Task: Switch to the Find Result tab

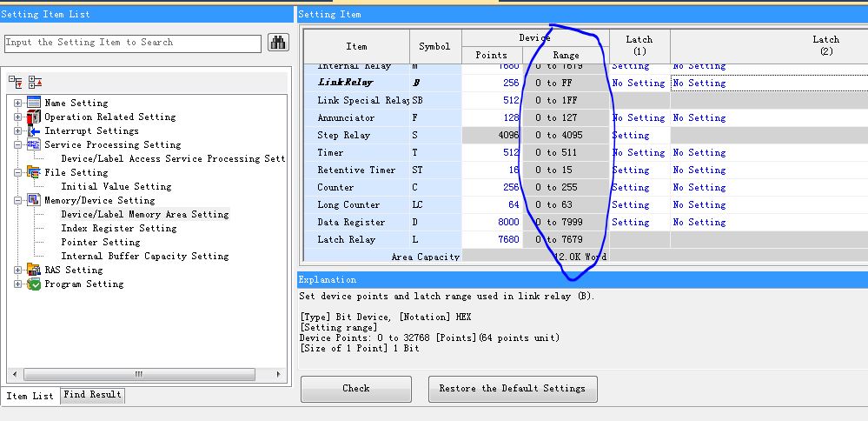Action: [x=92, y=395]
